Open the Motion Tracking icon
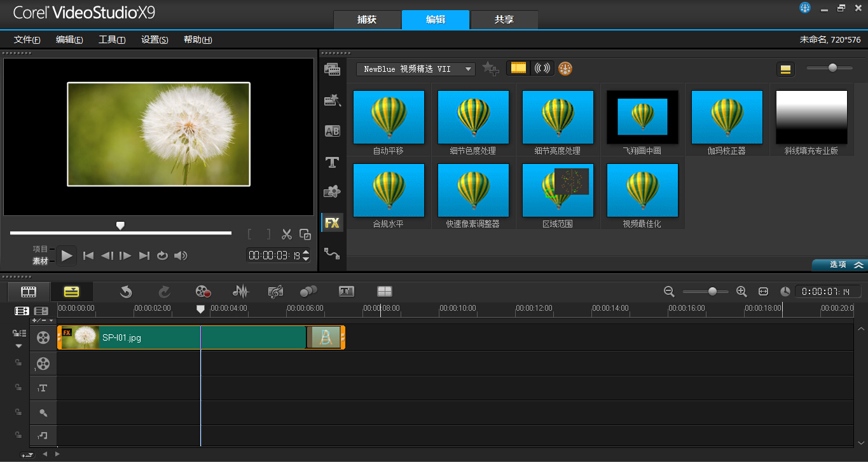868x462 pixels. (x=308, y=292)
